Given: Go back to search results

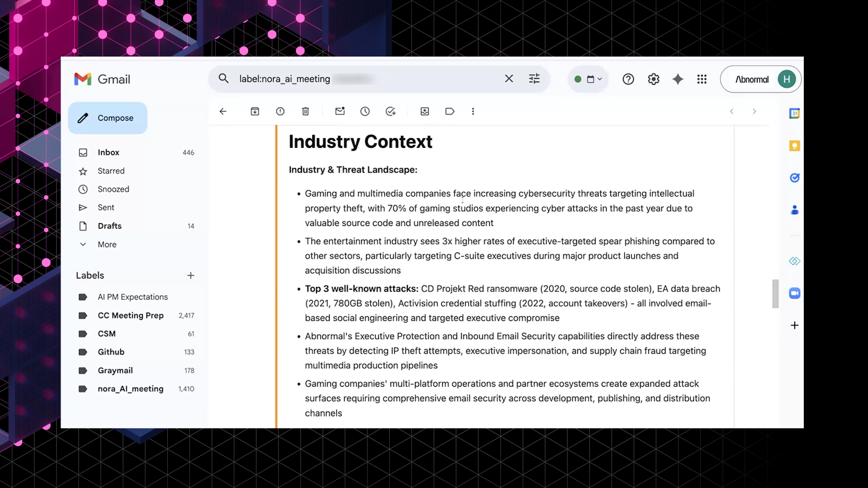Looking at the screenshot, I should coord(223,111).
